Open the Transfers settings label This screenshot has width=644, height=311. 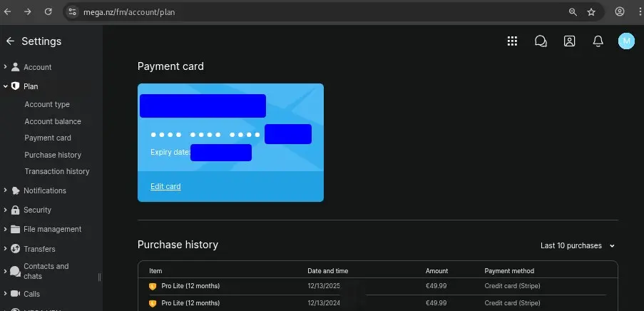tap(39, 249)
